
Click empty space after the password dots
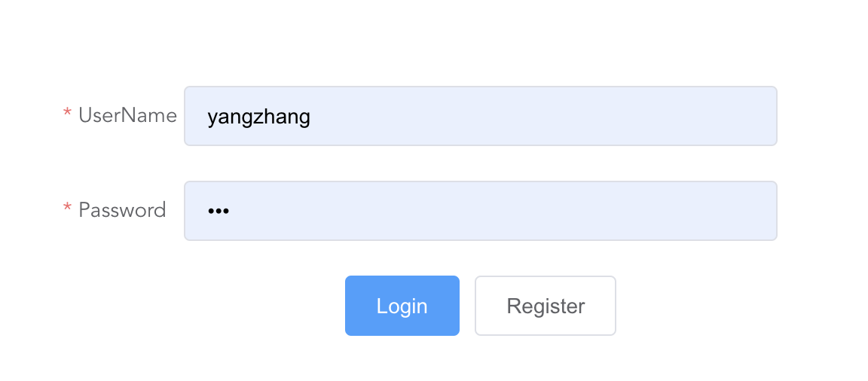(497, 211)
